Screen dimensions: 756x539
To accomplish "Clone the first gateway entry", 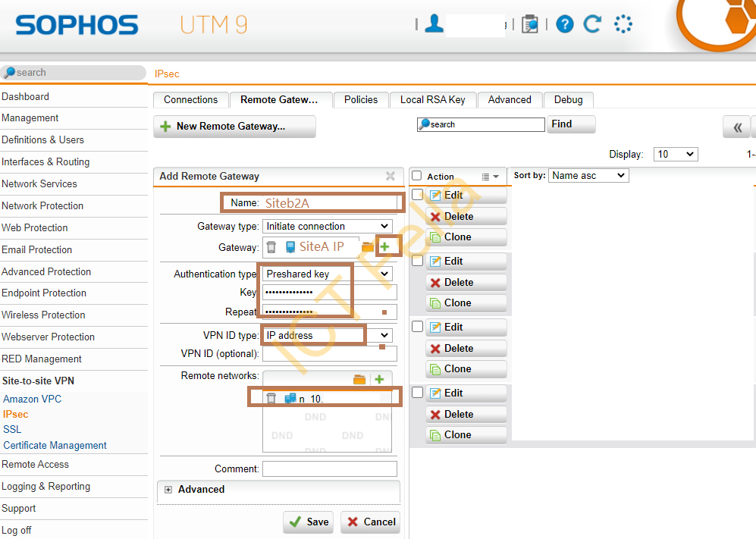I will pyautogui.click(x=466, y=237).
